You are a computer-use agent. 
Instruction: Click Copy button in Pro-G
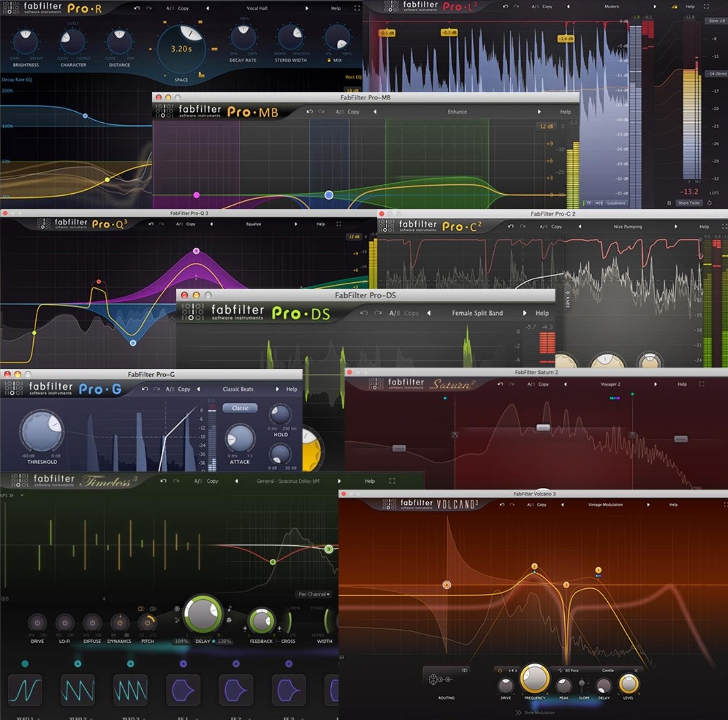pos(184,389)
